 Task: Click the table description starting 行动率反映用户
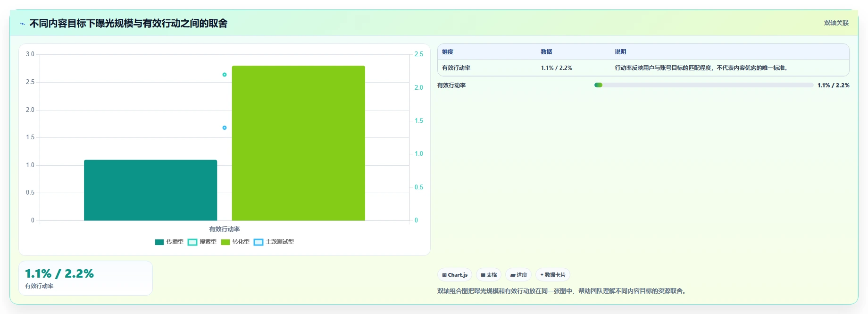[x=702, y=68]
